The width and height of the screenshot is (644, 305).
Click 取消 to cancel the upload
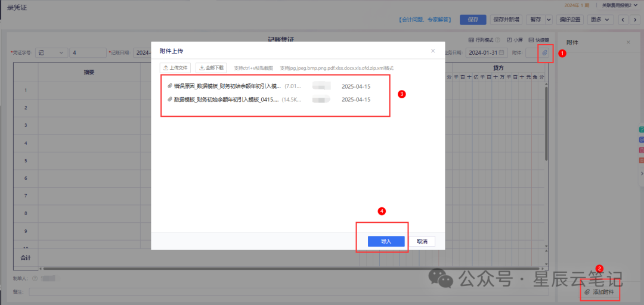422,241
